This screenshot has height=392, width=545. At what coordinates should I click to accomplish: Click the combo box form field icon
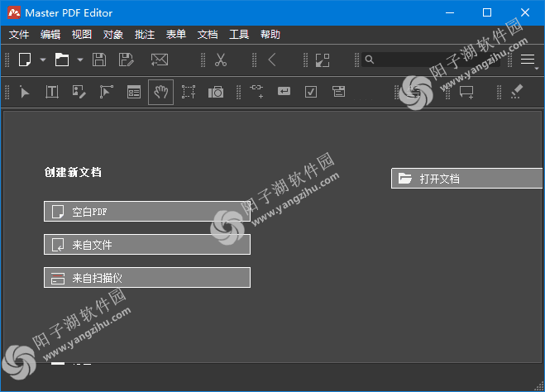point(338,92)
